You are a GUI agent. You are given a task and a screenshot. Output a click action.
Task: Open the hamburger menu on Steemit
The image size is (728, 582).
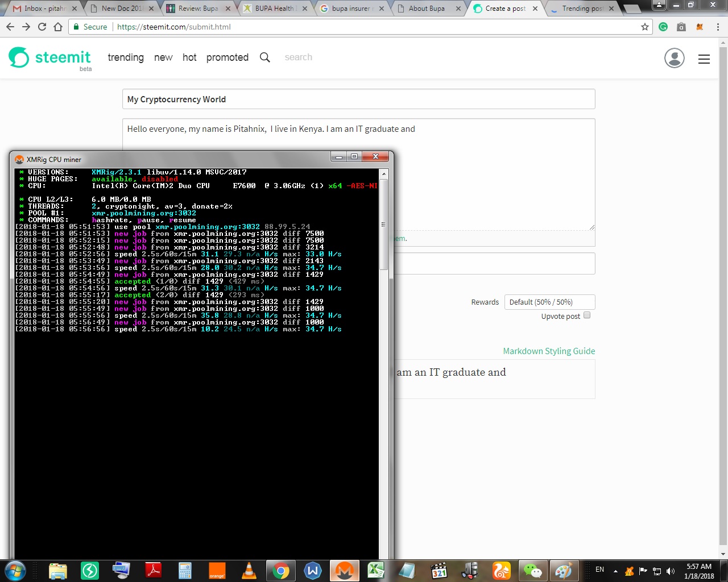(704, 59)
